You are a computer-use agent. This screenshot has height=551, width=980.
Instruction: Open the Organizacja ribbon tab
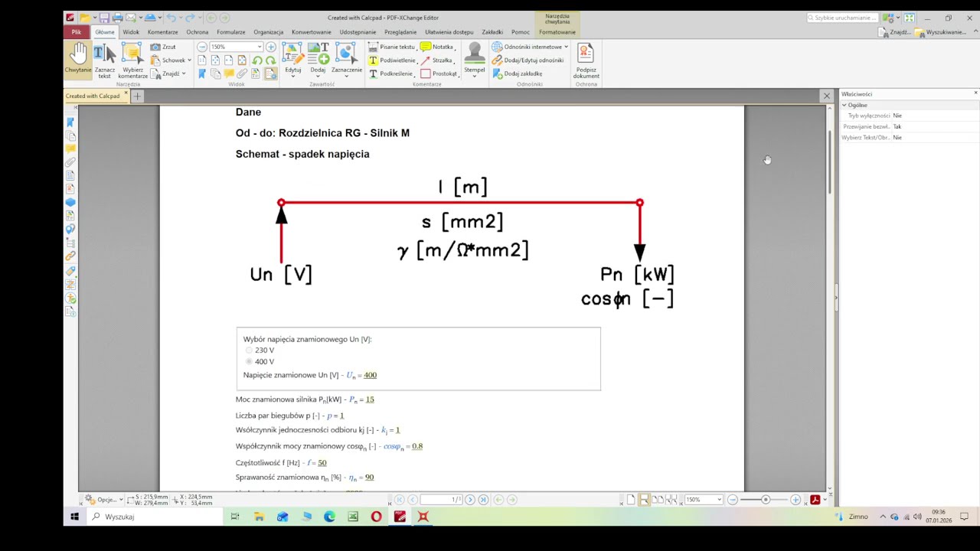point(269,32)
